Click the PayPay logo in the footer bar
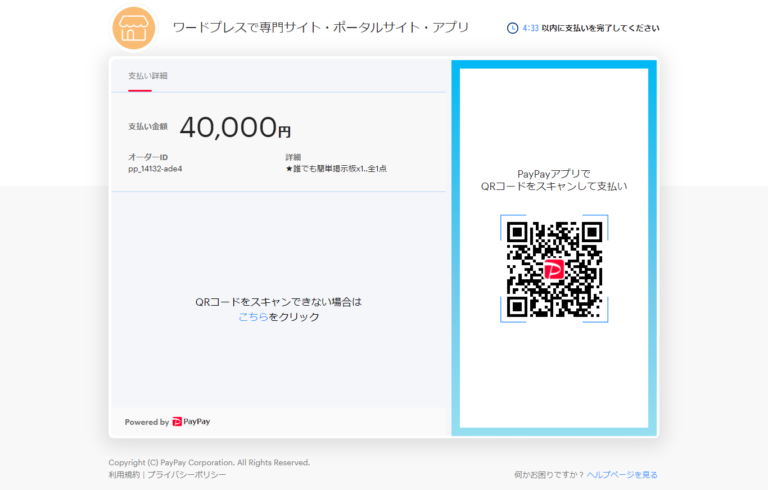This screenshot has width=768, height=490. coord(191,422)
